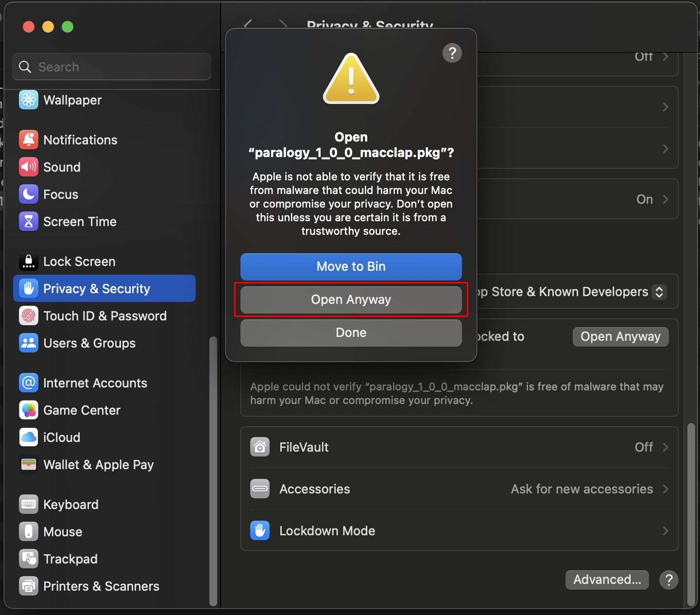Click Privacy & Security hand icon
Viewport: 700px width, 615px height.
click(x=29, y=289)
